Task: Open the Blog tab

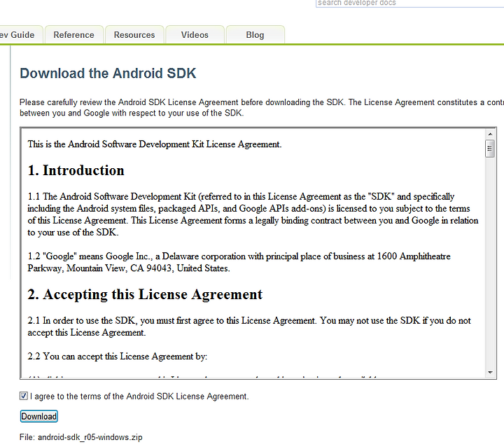Action: (x=255, y=35)
